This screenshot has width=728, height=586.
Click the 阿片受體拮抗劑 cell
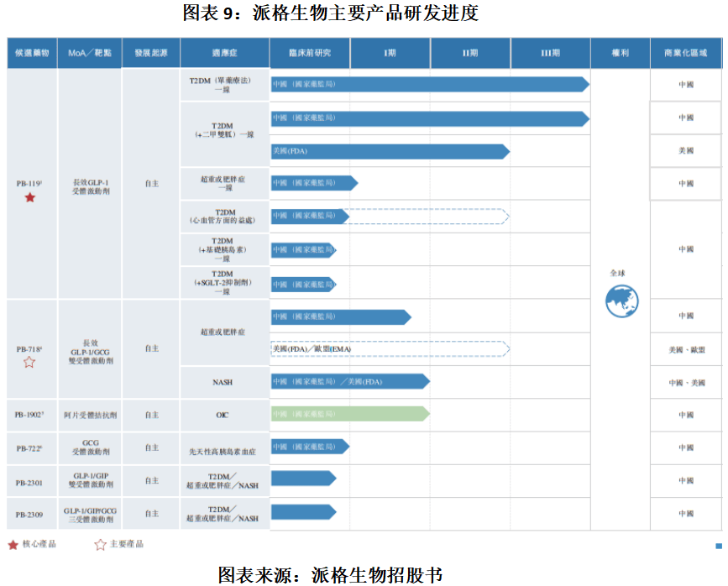[90, 415]
